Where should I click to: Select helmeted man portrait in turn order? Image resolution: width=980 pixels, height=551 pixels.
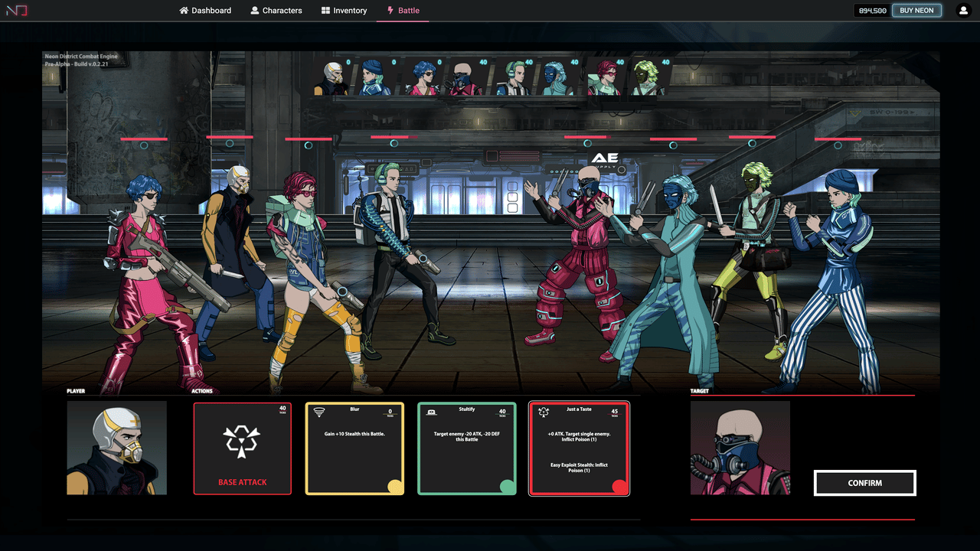(x=332, y=78)
